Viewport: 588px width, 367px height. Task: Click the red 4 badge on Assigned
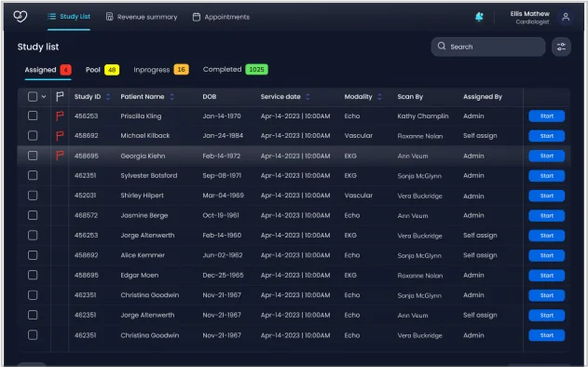click(65, 70)
